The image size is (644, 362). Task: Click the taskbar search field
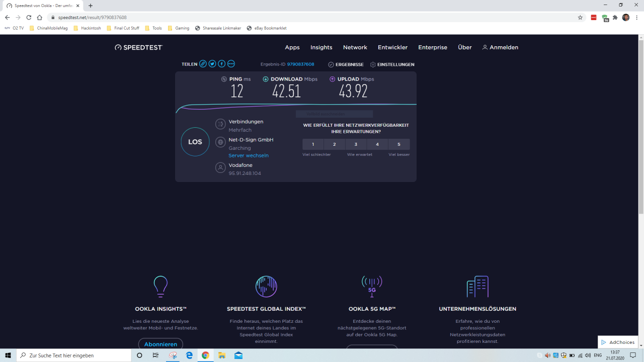pyautogui.click(x=73, y=355)
